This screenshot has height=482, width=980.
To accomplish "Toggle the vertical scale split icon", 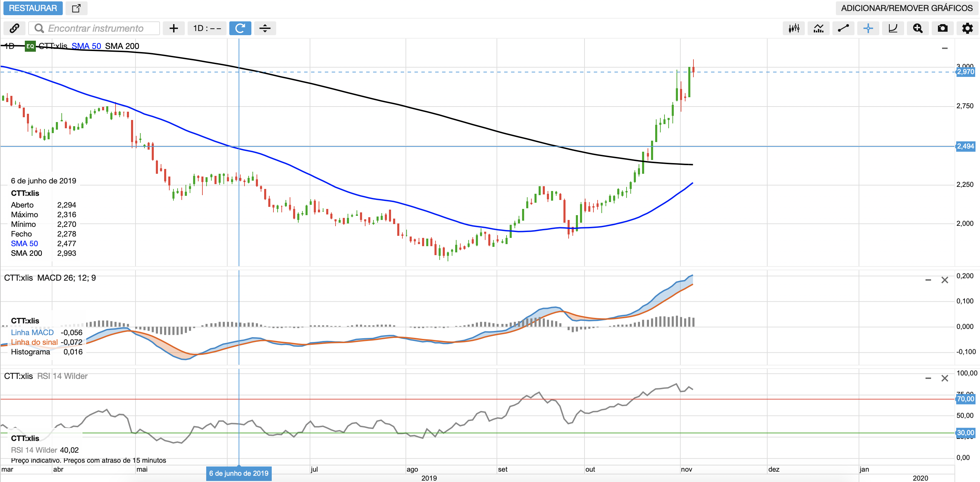I will click(x=265, y=28).
